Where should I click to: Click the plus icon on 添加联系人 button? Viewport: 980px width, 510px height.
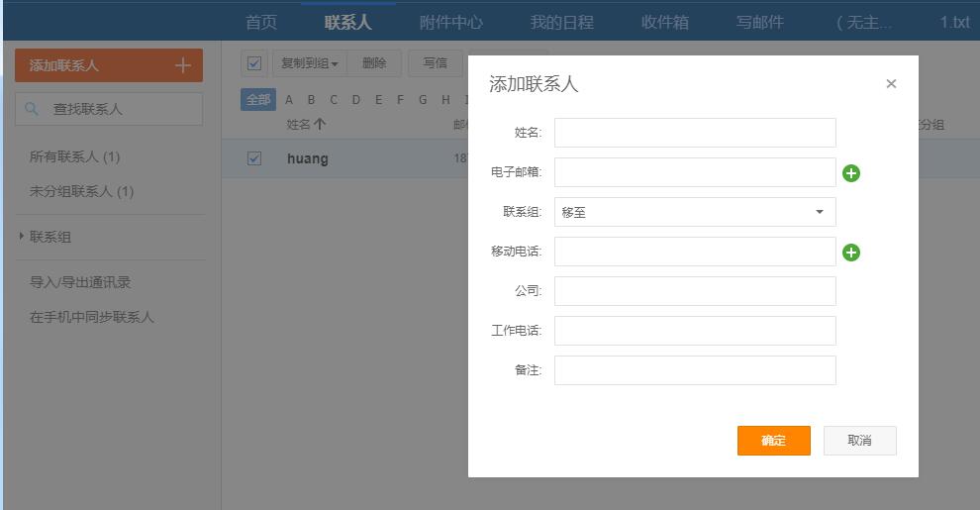pyautogui.click(x=182, y=65)
